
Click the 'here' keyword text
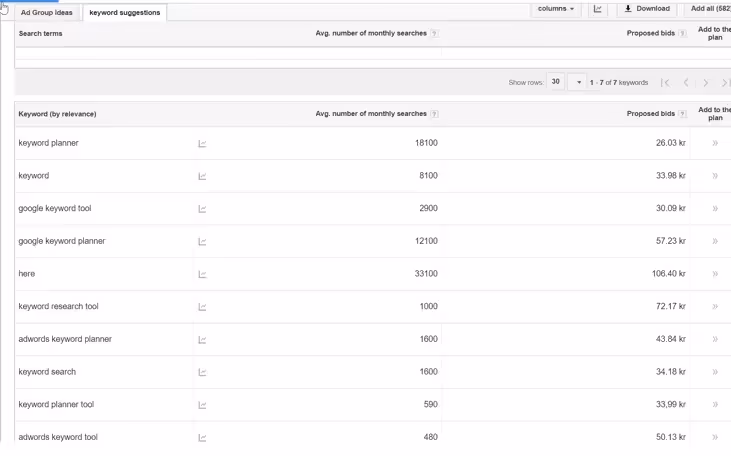coord(27,274)
